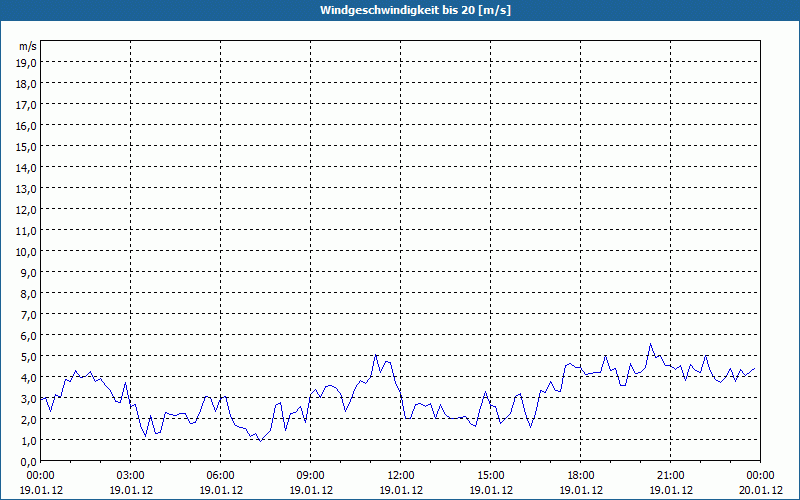This screenshot has width=800, height=500.
Task: Pick the 19.01.12 date under 15:00
Action: point(491,490)
